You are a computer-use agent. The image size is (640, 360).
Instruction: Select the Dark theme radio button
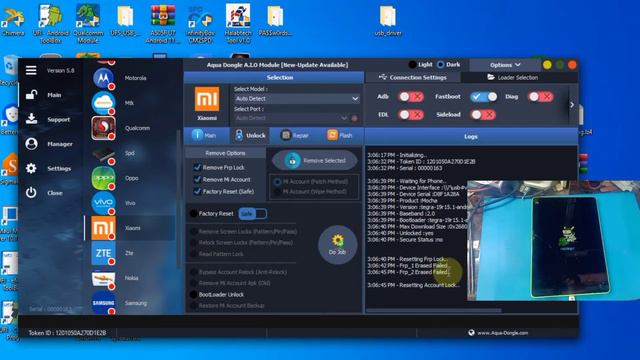pyautogui.click(x=441, y=64)
